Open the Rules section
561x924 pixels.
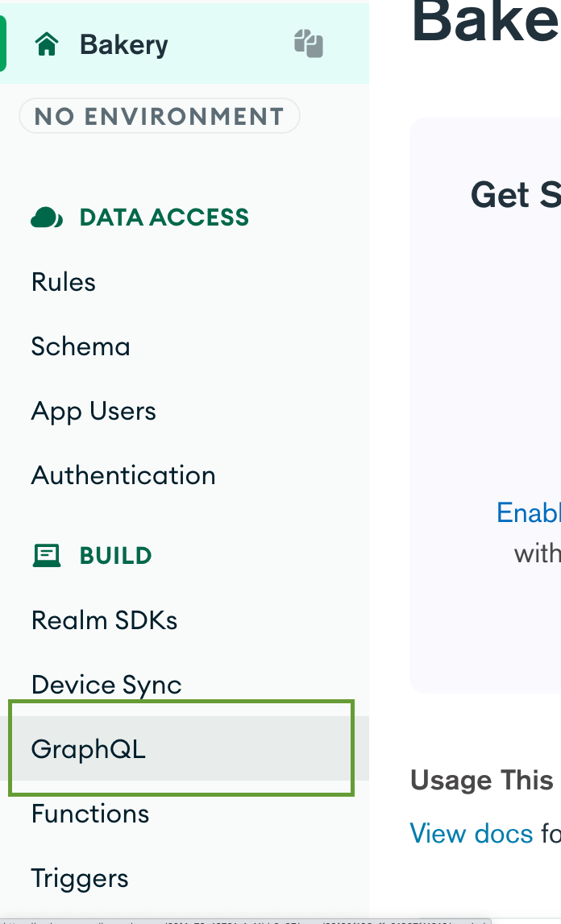pyautogui.click(x=63, y=282)
